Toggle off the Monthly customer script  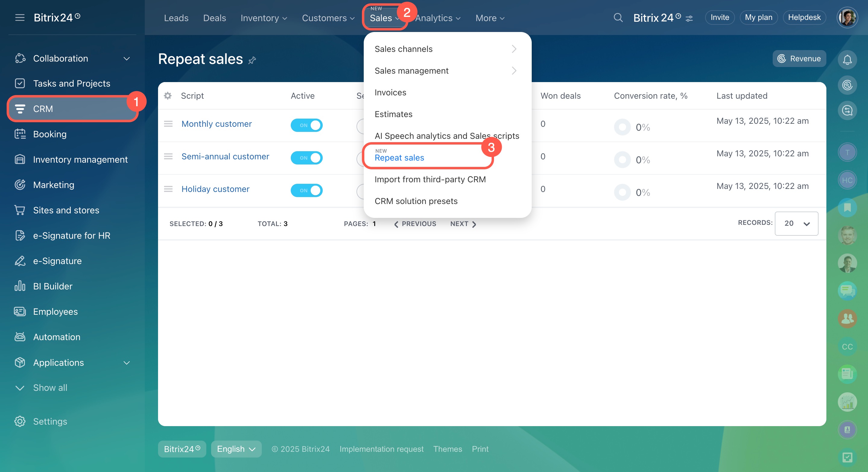(x=306, y=125)
